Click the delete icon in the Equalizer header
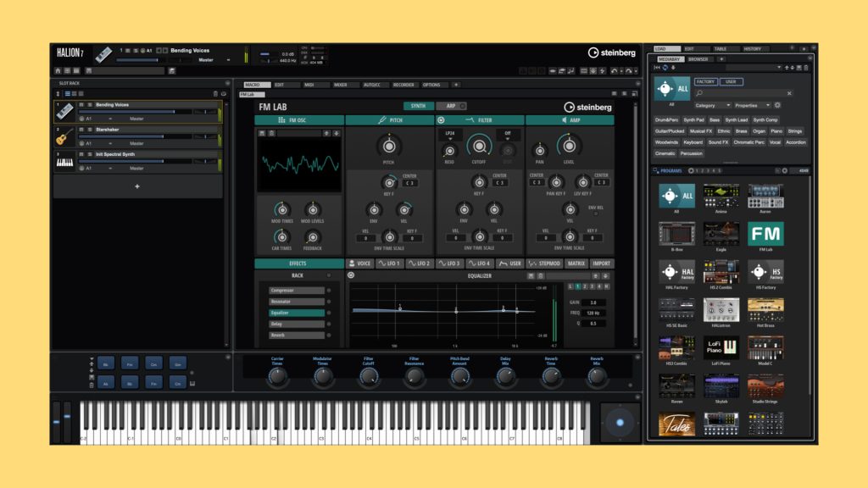Image resolution: width=868 pixels, height=488 pixels. 539,275
